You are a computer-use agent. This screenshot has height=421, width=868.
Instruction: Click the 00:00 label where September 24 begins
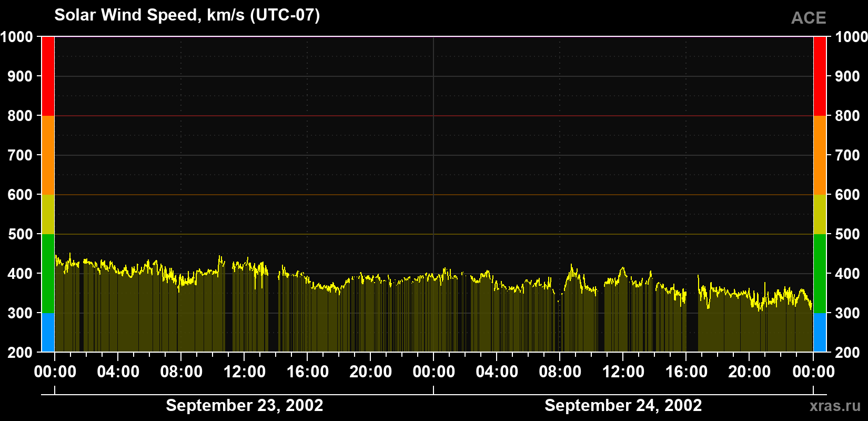434,372
